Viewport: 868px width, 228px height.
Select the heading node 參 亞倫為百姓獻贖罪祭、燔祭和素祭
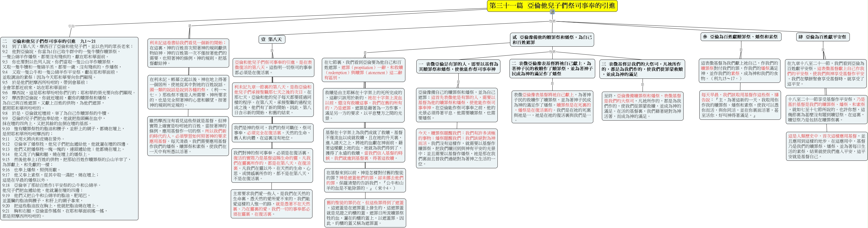click(741, 37)
